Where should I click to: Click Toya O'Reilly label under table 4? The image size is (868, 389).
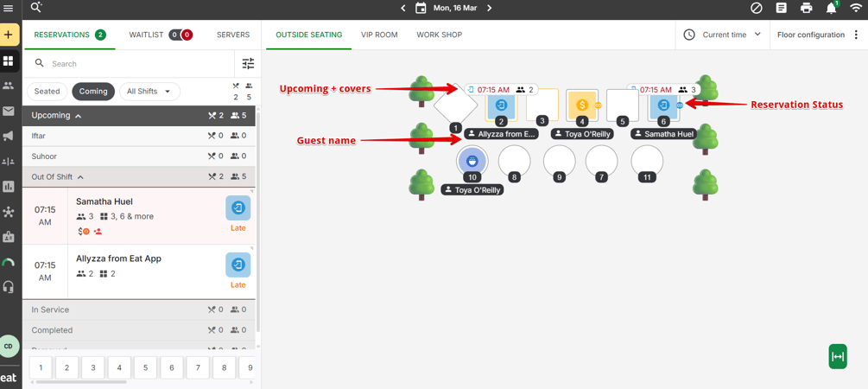[x=582, y=133]
